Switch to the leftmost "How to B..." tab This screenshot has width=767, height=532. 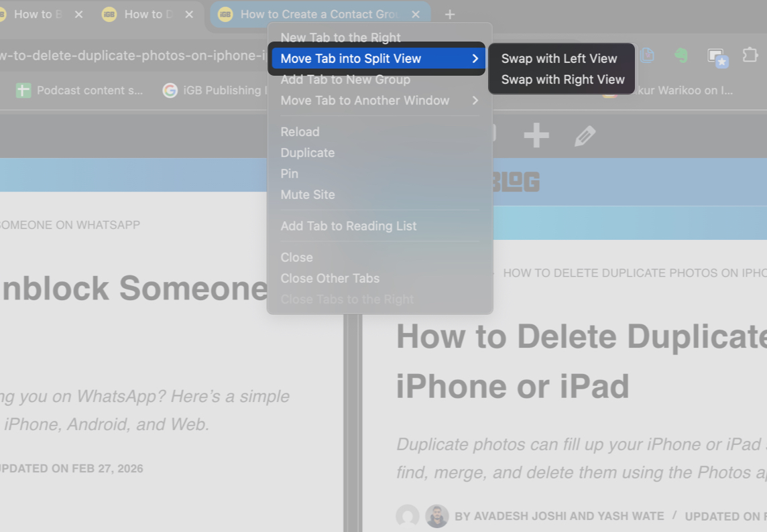pyautogui.click(x=40, y=13)
